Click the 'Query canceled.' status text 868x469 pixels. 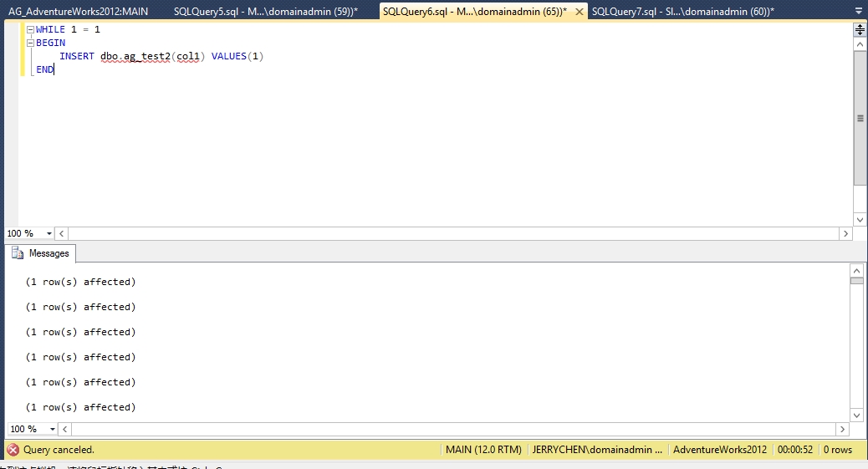click(x=59, y=450)
